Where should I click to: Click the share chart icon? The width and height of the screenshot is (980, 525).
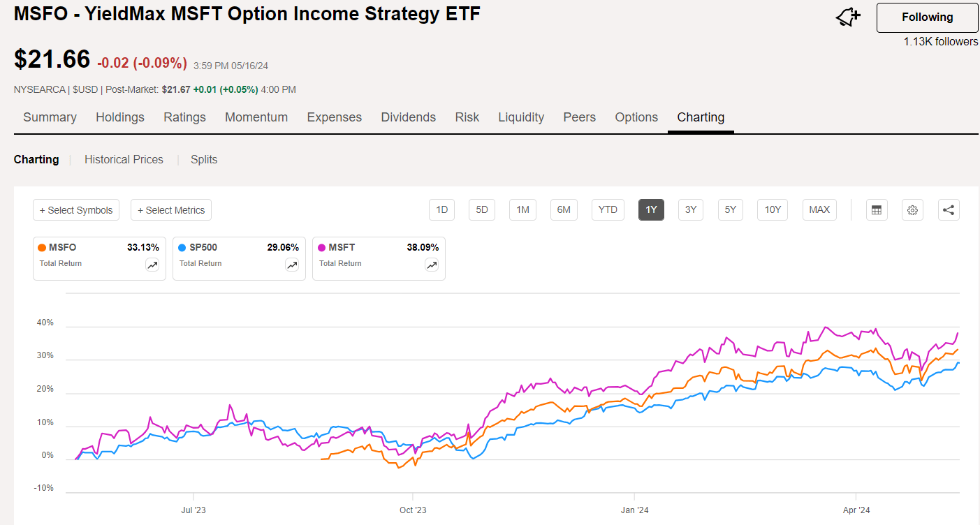[949, 209]
